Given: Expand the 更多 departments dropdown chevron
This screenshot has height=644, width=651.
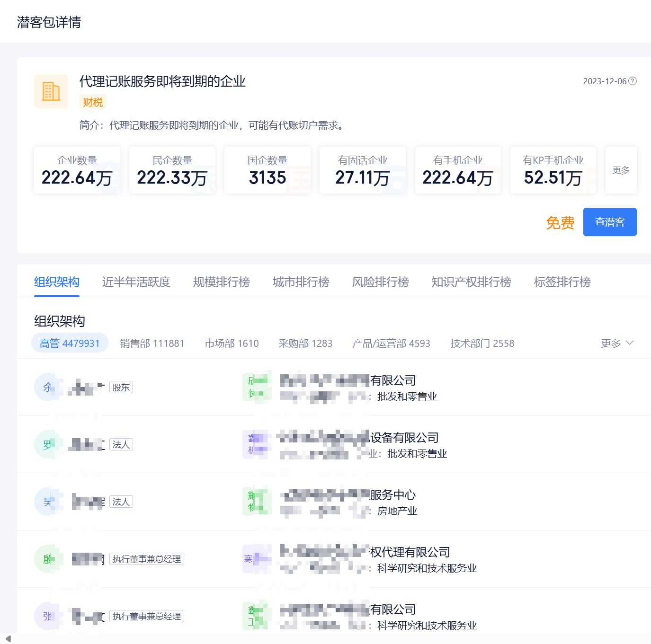Looking at the screenshot, I should coord(629,343).
